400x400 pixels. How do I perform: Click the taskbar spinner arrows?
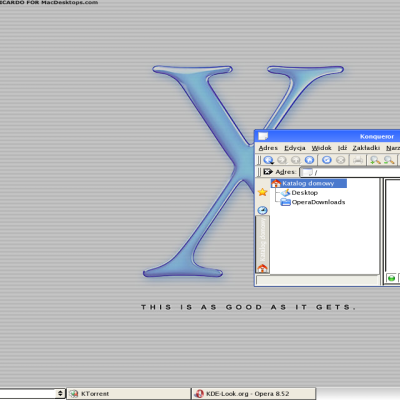[x=60, y=393]
